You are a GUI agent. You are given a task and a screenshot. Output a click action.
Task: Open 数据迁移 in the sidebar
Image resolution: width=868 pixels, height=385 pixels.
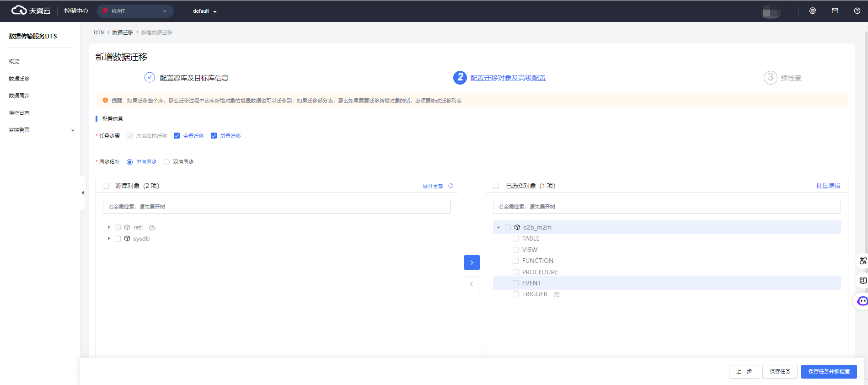point(19,79)
